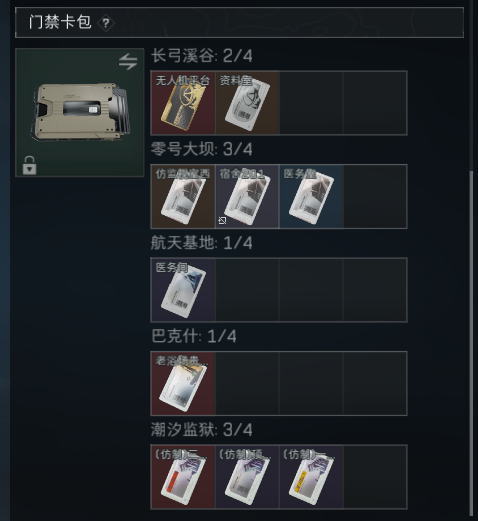The height and width of the screenshot is (521, 478).
Task: Click the 门禁卡包 header title
Action: point(60,22)
